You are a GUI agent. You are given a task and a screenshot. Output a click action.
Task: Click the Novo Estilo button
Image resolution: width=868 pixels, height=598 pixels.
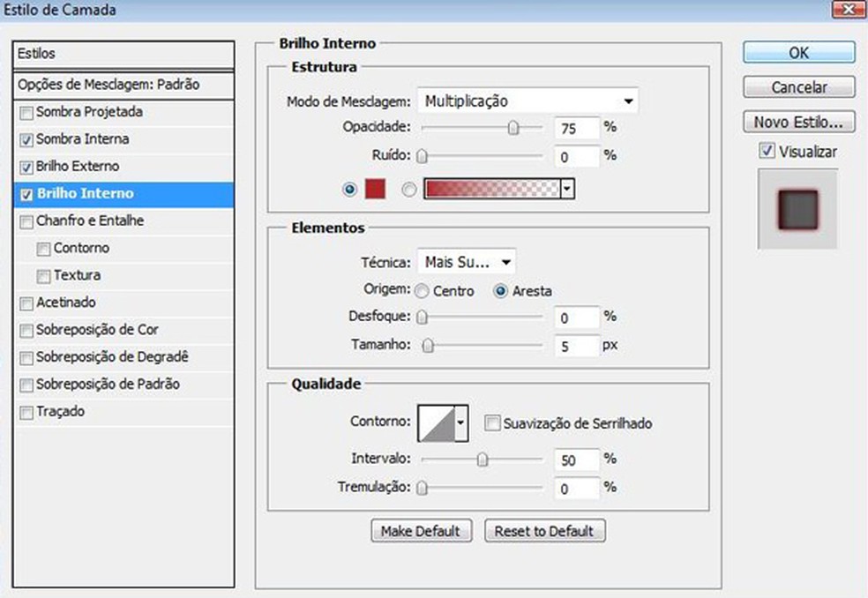coord(797,121)
